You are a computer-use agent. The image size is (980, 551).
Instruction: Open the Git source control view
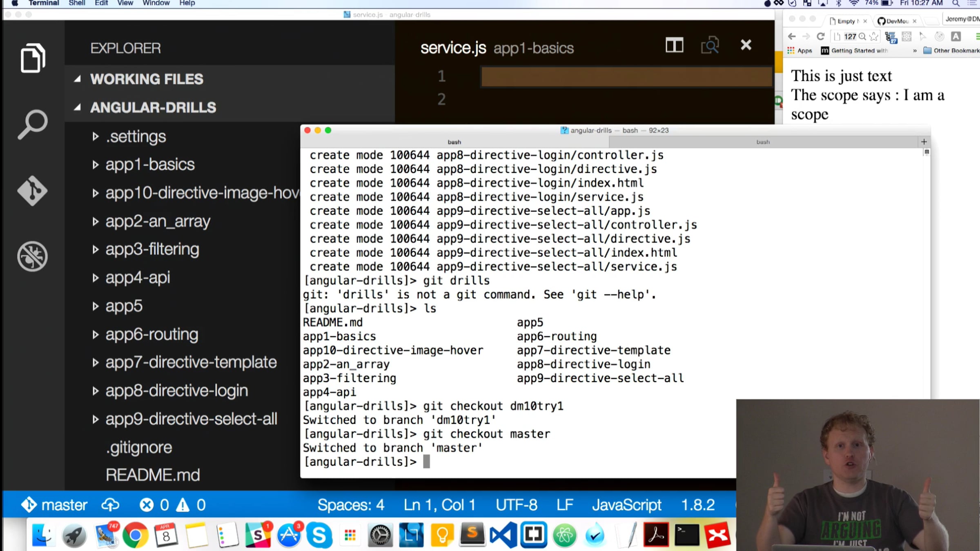(x=32, y=191)
